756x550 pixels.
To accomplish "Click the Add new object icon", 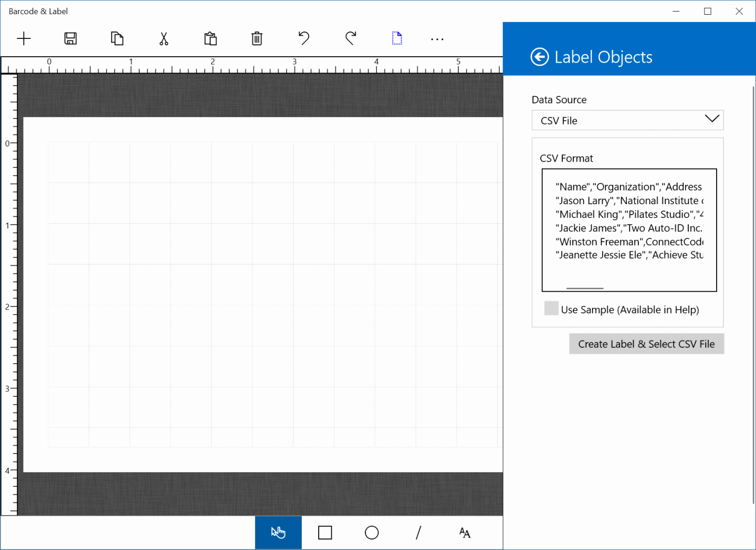I will click(24, 38).
